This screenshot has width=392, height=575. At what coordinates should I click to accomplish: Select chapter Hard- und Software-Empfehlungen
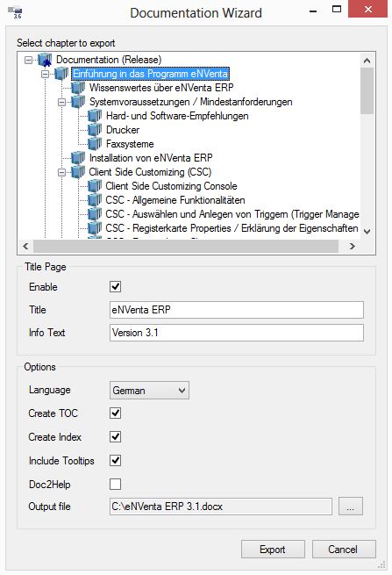177,116
